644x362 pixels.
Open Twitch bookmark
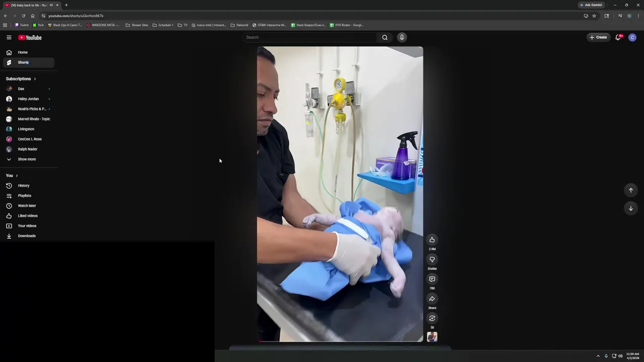pos(22,25)
